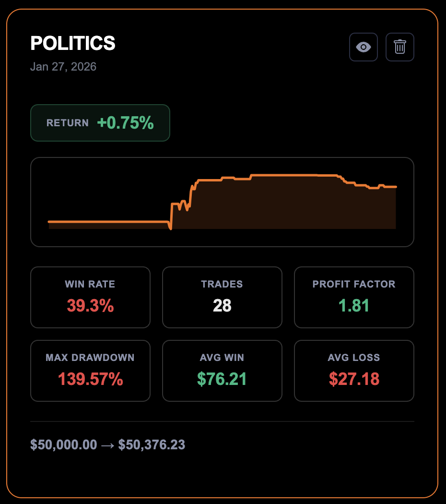This screenshot has width=446, height=504.
Task: Select the Trades 28 stat card
Action: (222, 297)
